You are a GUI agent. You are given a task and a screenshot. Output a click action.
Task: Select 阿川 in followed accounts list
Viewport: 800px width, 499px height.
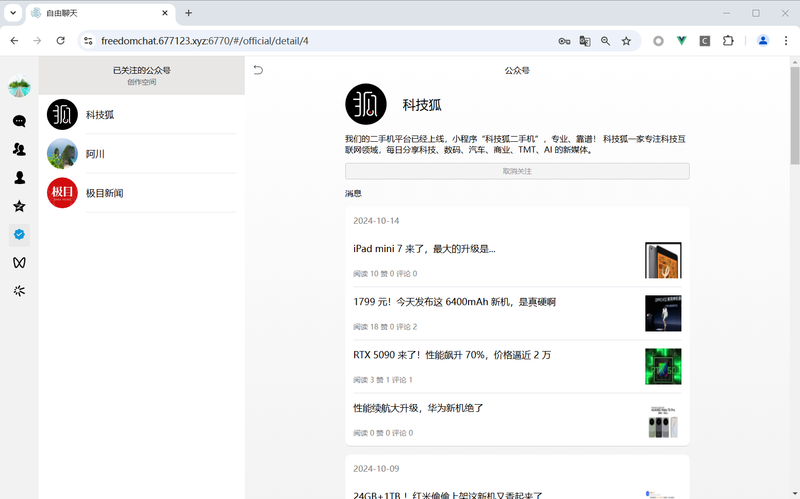(x=142, y=154)
